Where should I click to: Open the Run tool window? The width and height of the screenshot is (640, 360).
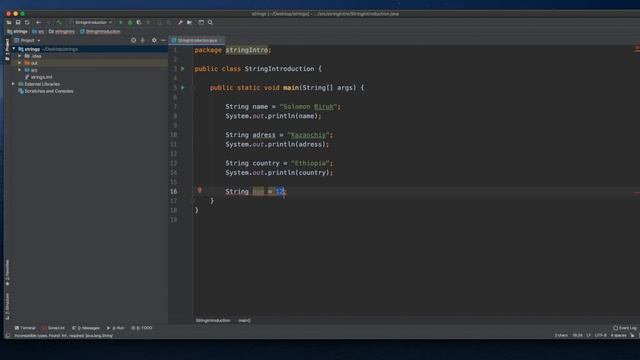click(x=116, y=328)
